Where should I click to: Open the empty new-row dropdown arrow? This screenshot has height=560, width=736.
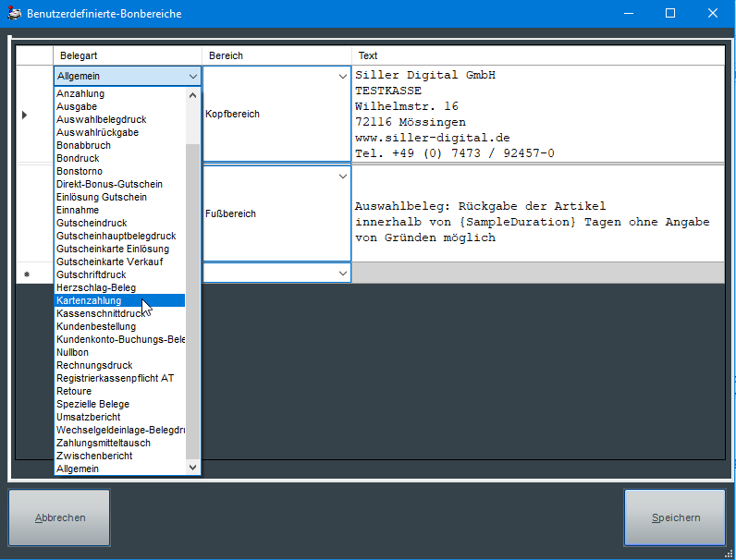pyautogui.click(x=342, y=274)
